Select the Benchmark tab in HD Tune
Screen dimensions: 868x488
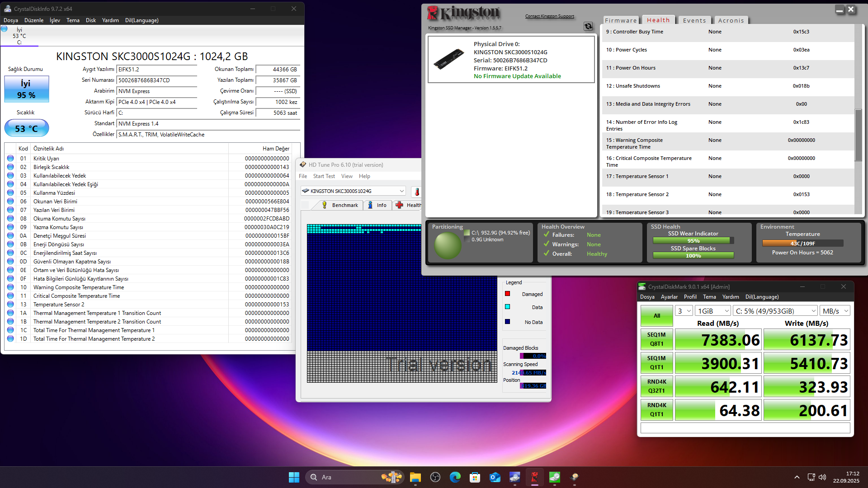pyautogui.click(x=340, y=205)
